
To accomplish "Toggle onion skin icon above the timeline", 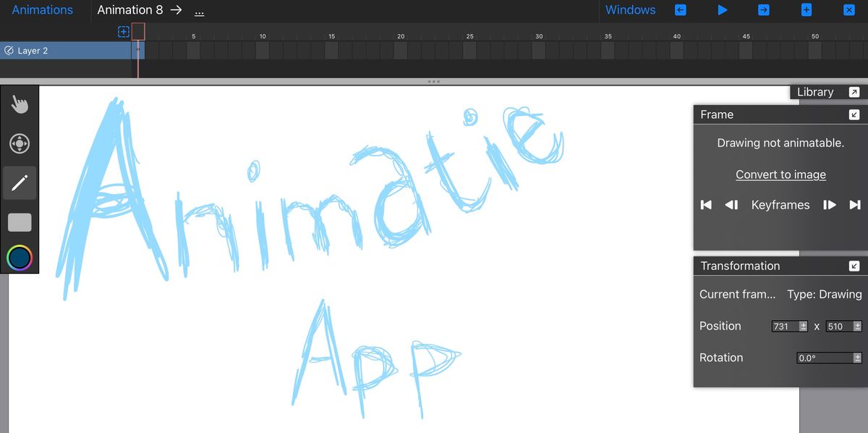I will click(122, 30).
